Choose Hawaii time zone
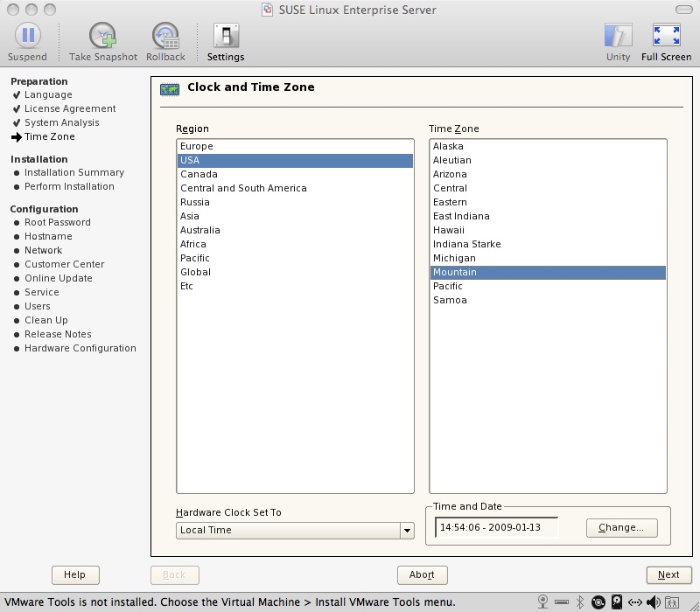Viewport: 700px width, 612px height. (548, 230)
